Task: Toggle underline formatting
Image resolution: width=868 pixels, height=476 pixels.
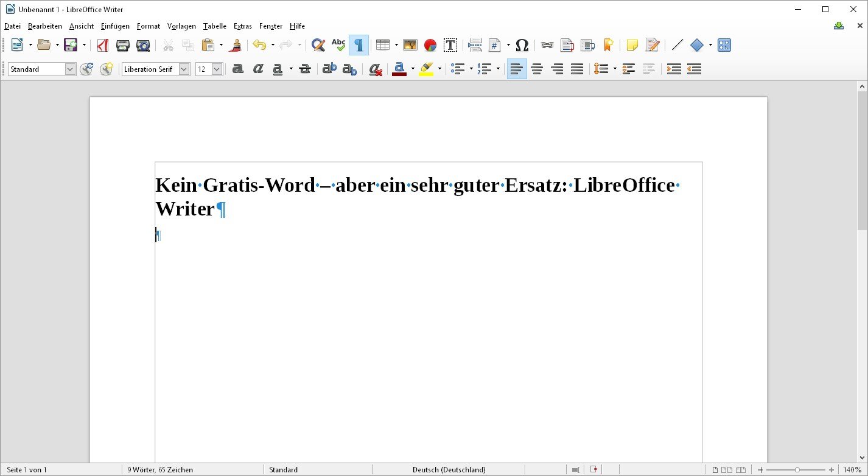Action: pyautogui.click(x=278, y=69)
